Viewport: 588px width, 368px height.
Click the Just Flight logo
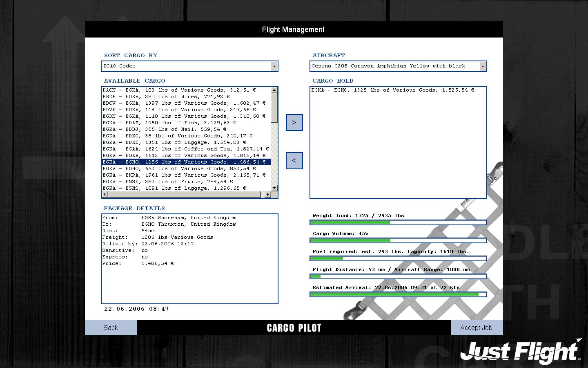521,351
